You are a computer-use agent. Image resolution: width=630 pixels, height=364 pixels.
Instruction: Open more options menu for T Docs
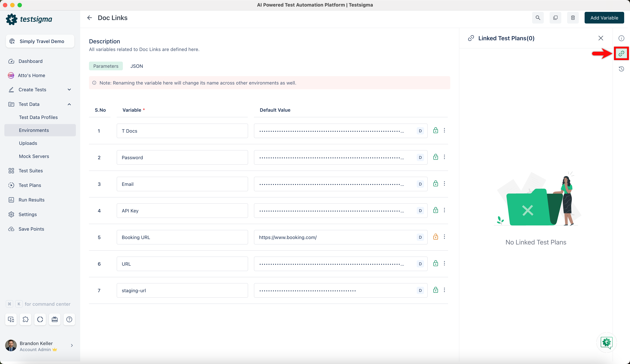coord(444,130)
